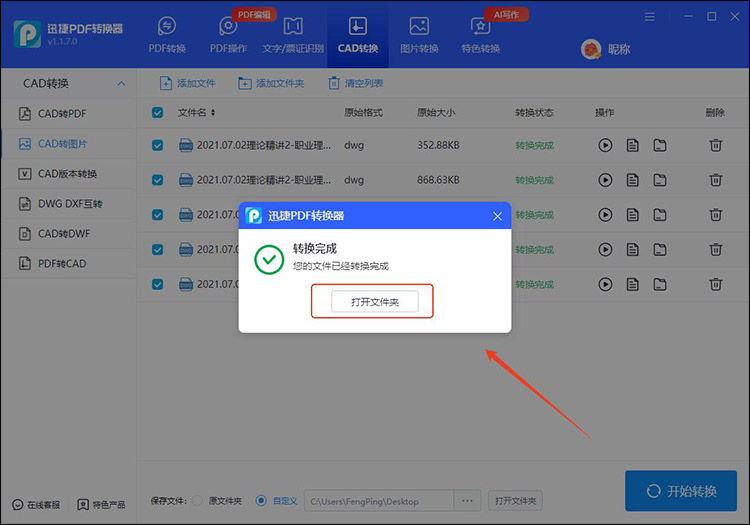Click the 开始转换 button
Screen dimensions: 750x525
tap(681, 491)
